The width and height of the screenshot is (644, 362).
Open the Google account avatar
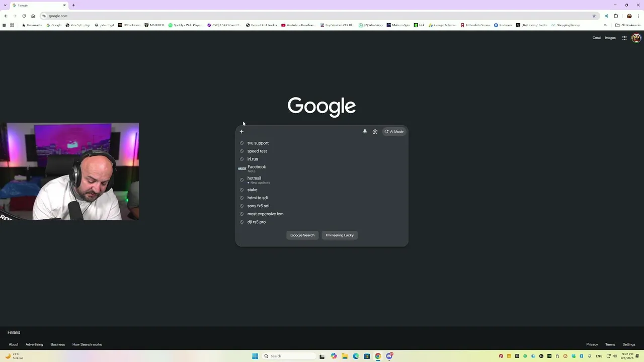[x=636, y=38]
